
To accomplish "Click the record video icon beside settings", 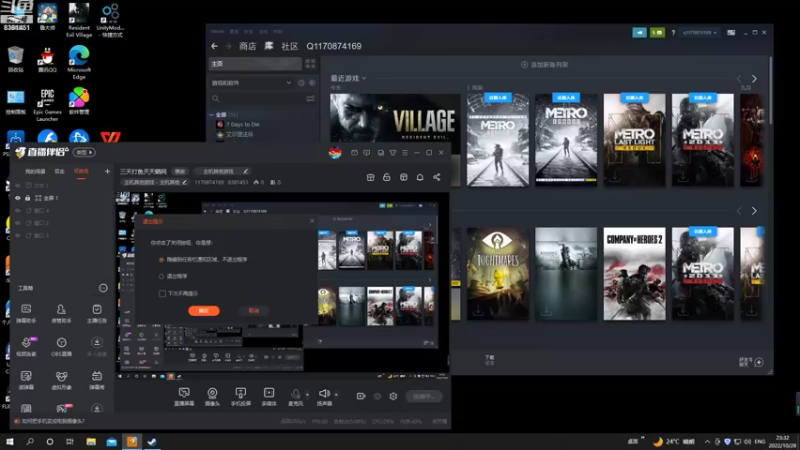I will (x=361, y=396).
